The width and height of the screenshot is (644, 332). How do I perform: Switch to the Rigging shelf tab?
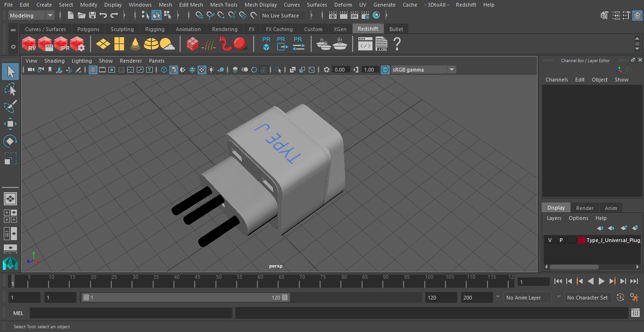click(x=155, y=29)
